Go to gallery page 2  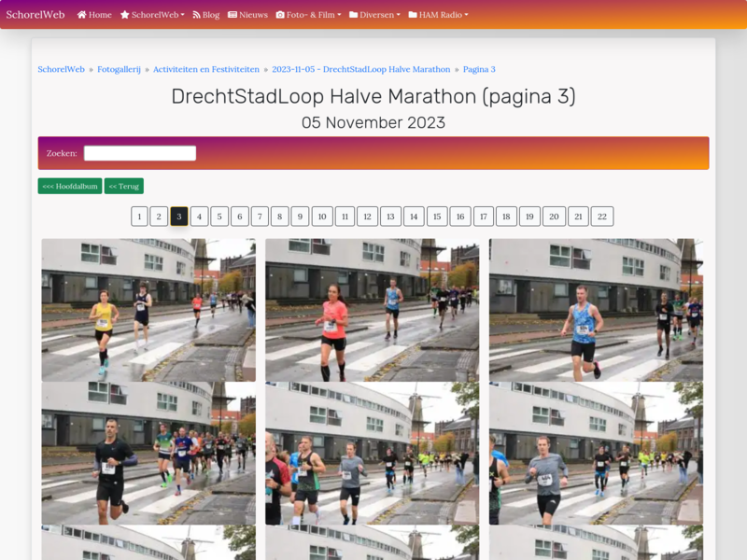point(159,217)
